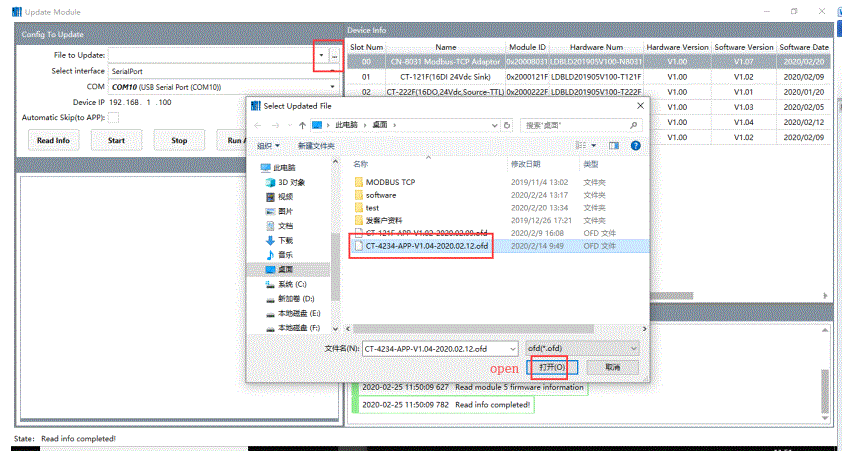
Task: Open recent locations dropdown arrow
Action: coord(289,126)
